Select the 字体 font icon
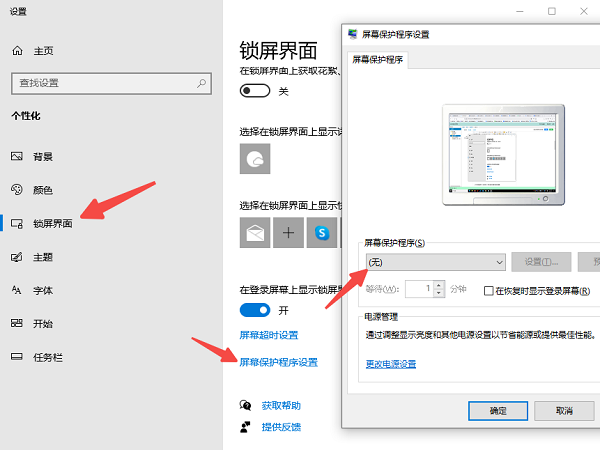This screenshot has height=450, width=600. [x=16, y=290]
